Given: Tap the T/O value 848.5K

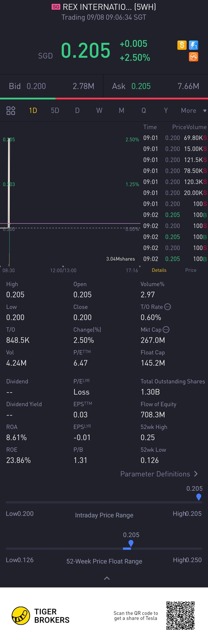Looking at the screenshot, I should [x=18, y=340].
